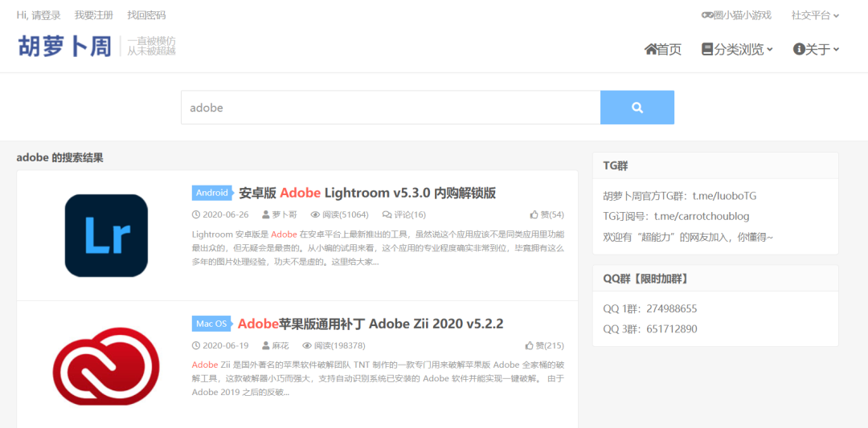Click the thumbs-up like icon on Lightroom post
Viewport: 868px width, 428px height.
534,215
